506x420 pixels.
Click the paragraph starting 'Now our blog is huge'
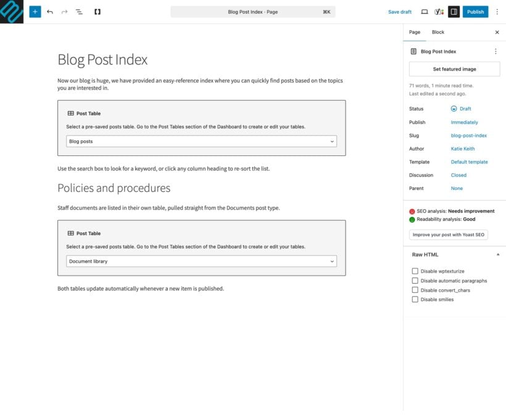[x=200, y=84]
